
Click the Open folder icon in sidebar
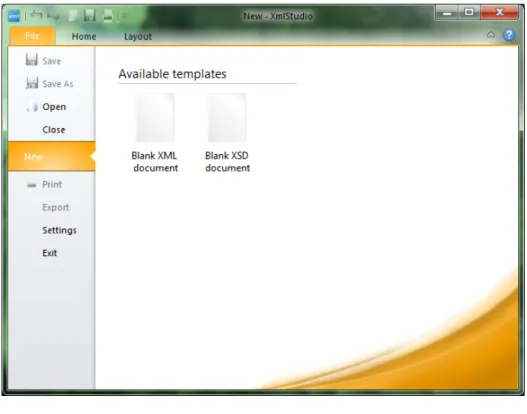tap(32, 107)
